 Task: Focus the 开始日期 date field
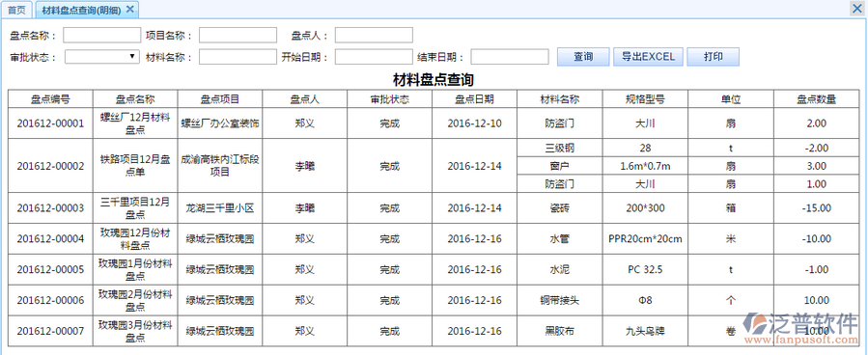pos(374,57)
